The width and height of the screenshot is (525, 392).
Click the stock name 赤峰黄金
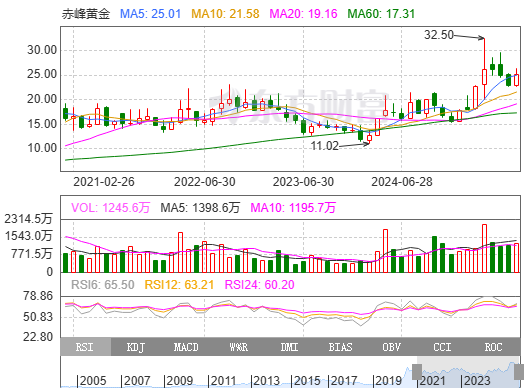pos(86,14)
